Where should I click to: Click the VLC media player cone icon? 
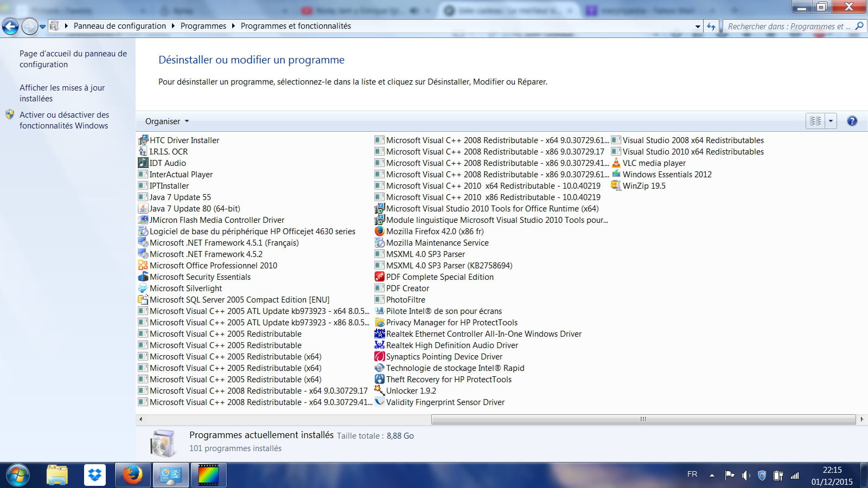tap(616, 163)
